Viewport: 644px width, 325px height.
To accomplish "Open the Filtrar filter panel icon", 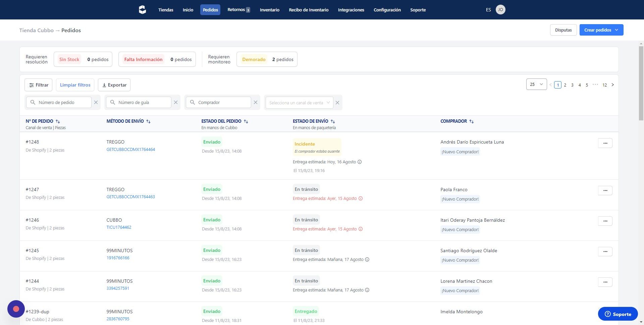I will (32, 85).
